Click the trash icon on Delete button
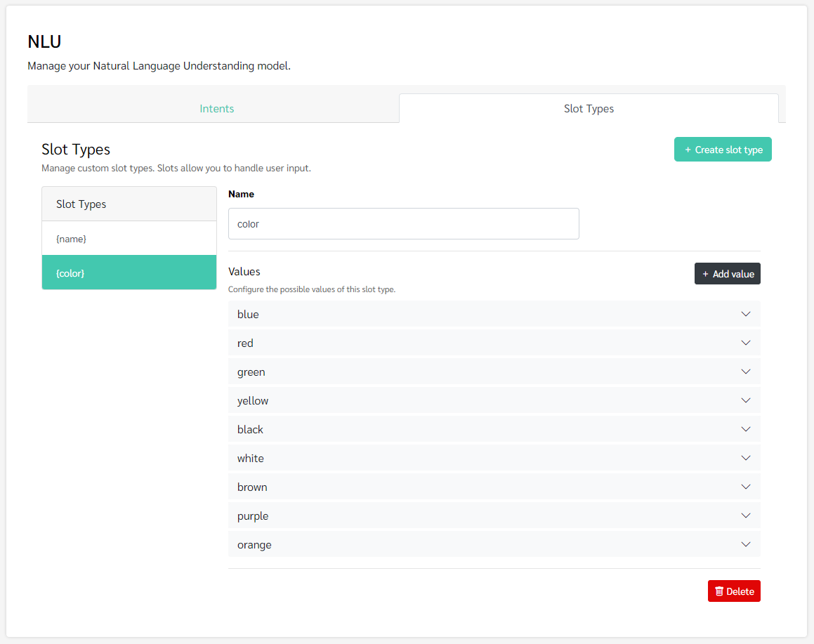The width and height of the screenshot is (814, 644). [719, 591]
